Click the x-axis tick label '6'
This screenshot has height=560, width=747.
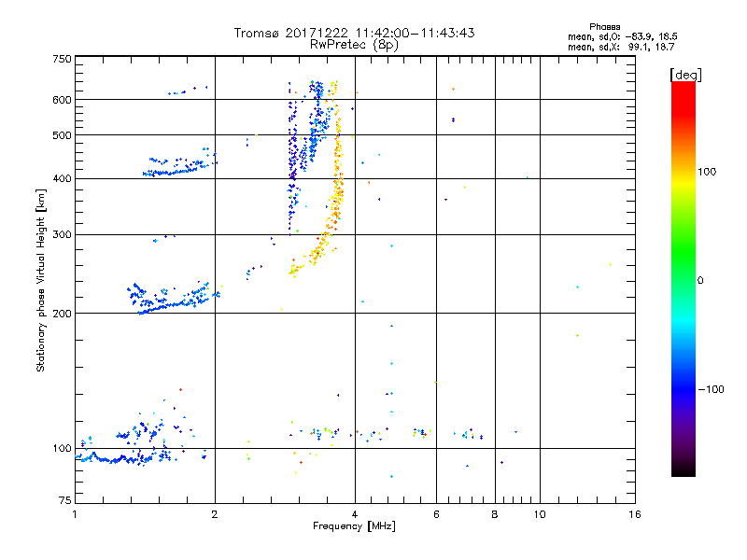click(x=436, y=514)
